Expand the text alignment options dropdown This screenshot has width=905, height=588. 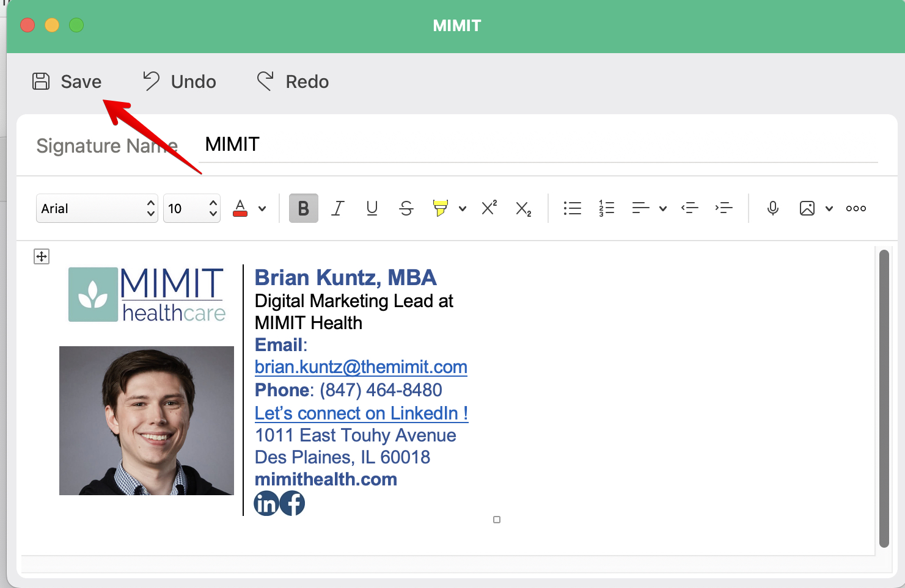coord(663,208)
